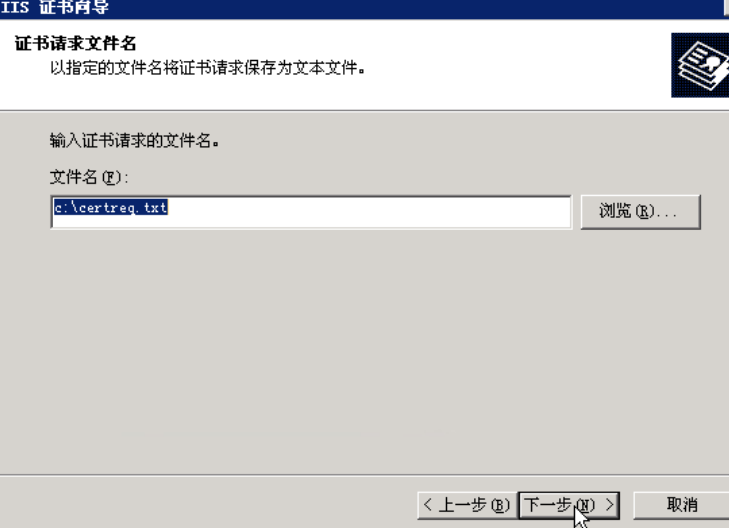729x528 pixels.
Task: Click the wizard description about saving as text file
Action: coord(207,68)
